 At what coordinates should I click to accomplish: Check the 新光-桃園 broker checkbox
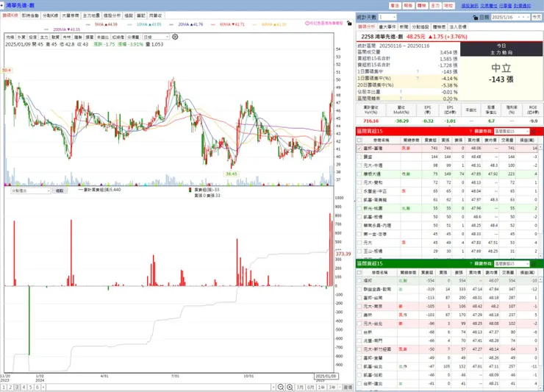(x=359, y=208)
